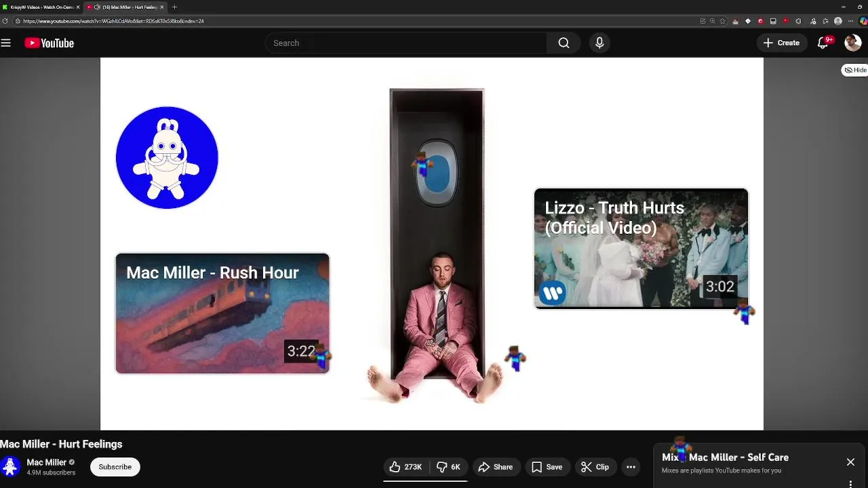Open Mac Miller channel end-screen circle

click(167, 157)
